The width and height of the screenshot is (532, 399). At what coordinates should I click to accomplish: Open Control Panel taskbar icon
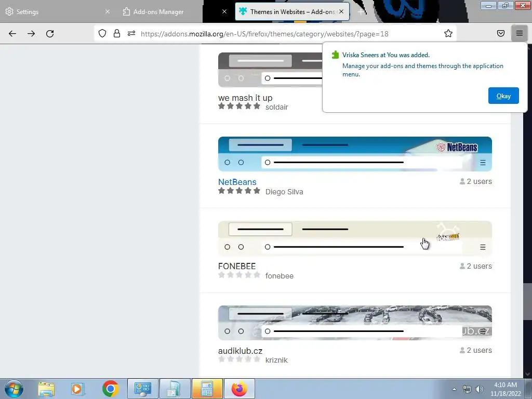[x=142, y=389]
